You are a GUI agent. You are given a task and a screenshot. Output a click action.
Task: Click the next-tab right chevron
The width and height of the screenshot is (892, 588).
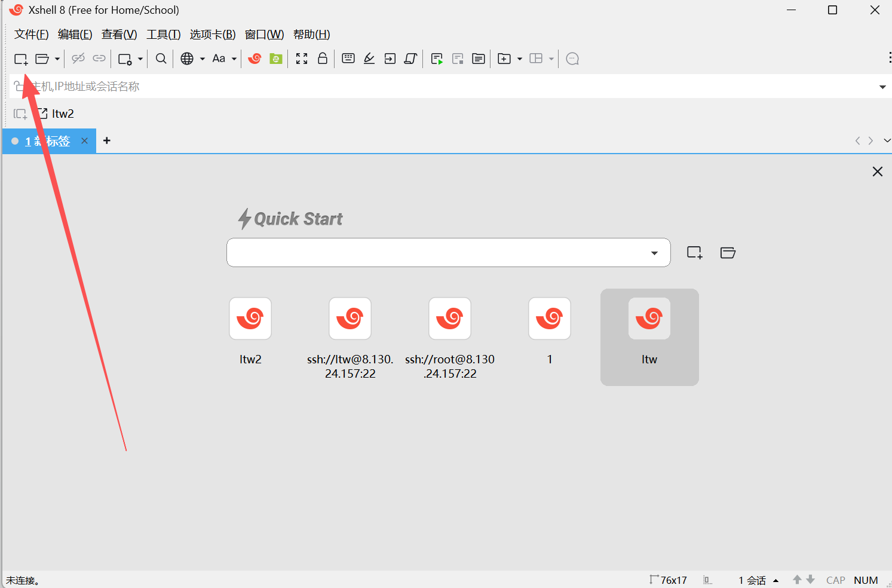coord(870,140)
